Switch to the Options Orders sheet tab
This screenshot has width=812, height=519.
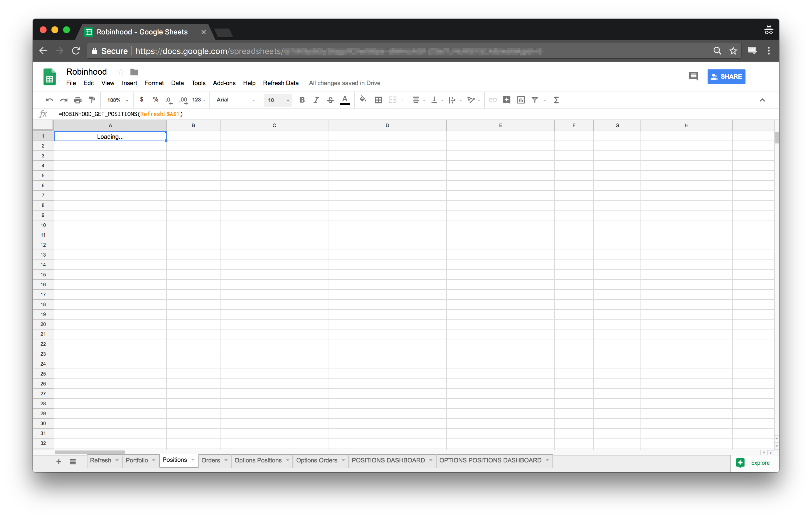click(x=316, y=460)
